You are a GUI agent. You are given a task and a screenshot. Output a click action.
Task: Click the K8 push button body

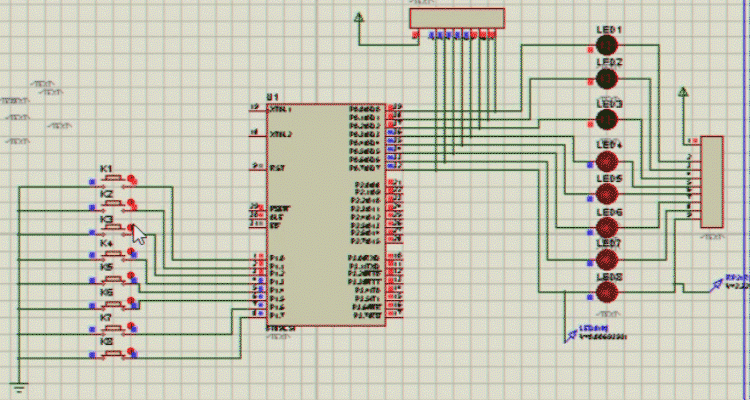coord(113,354)
